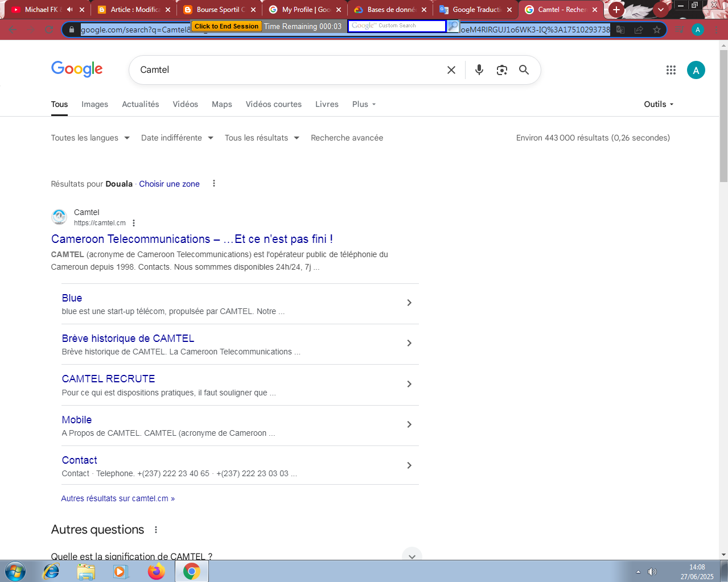Expand the Mobile sitelink chevron

409,424
